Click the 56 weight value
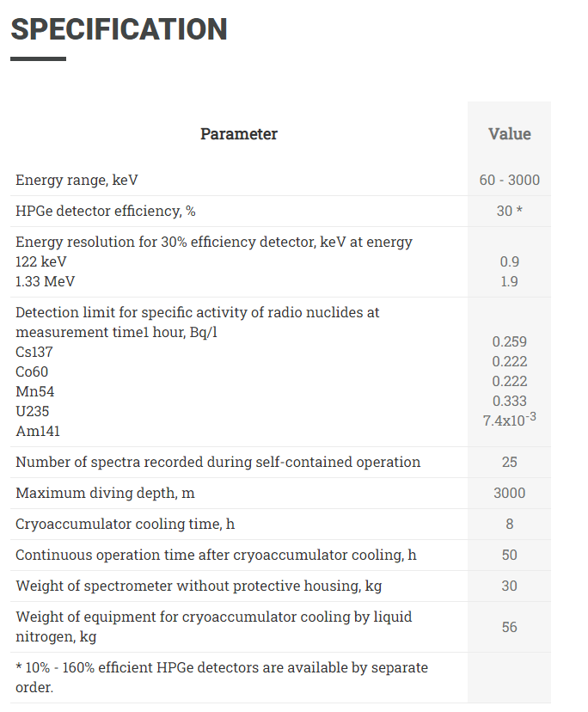 [x=509, y=627]
